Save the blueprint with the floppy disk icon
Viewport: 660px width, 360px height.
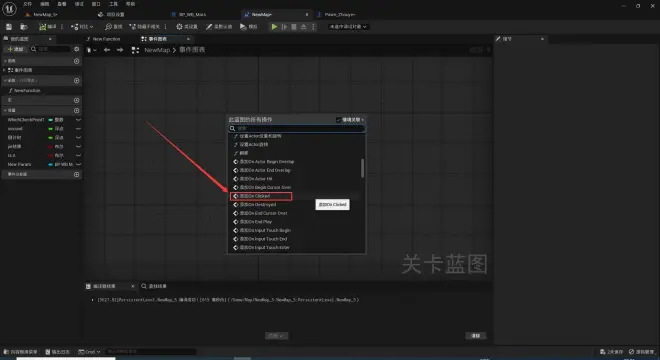click(9, 27)
